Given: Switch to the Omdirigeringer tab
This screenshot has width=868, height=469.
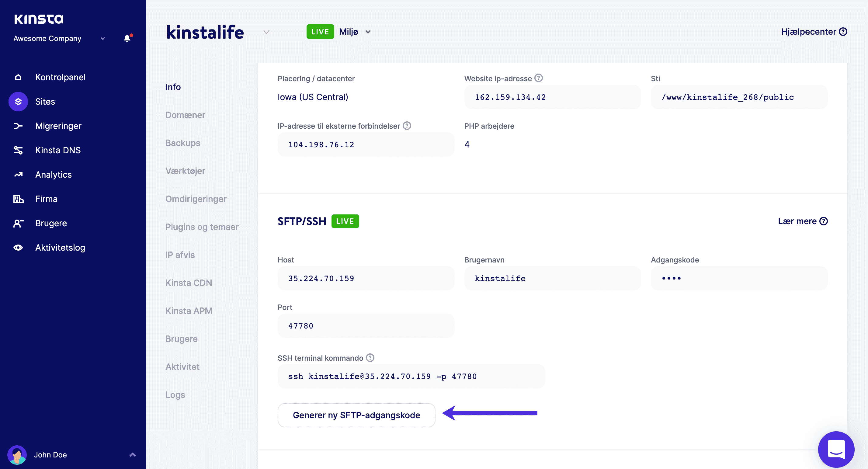Looking at the screenshot, I should 196,199.
